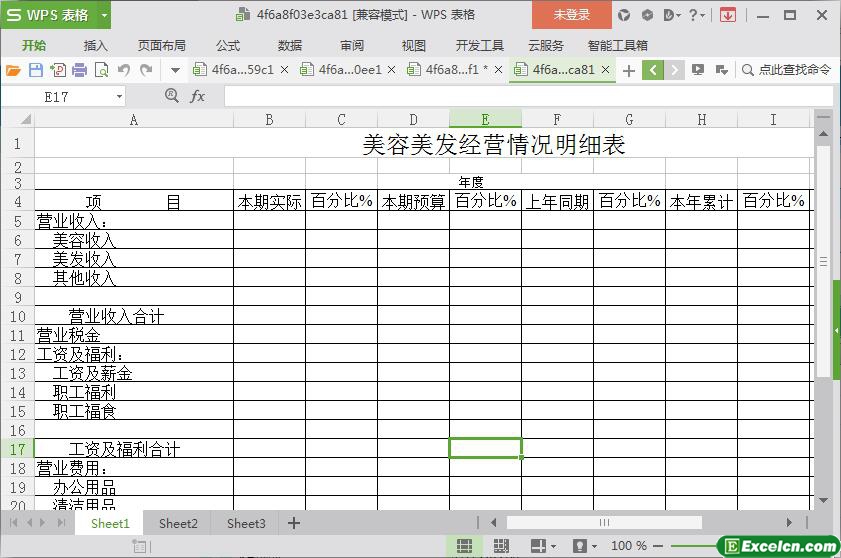Screen dimensions: 841x558
Task: Open the 智能工具箱 ribbon tab
Action: 617,46
